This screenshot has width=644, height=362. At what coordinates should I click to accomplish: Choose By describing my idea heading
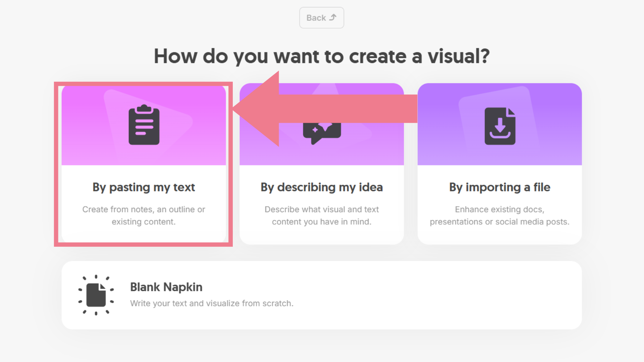point(322,187)
